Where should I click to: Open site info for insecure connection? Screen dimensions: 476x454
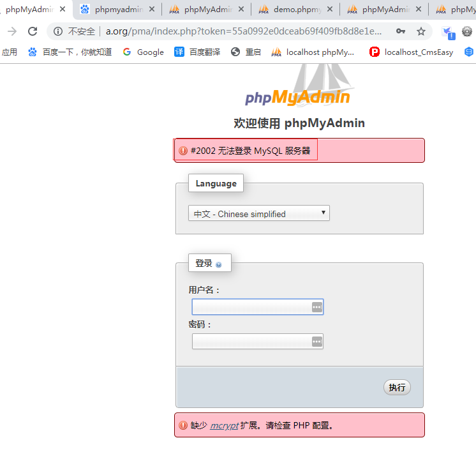pos(58,31)
